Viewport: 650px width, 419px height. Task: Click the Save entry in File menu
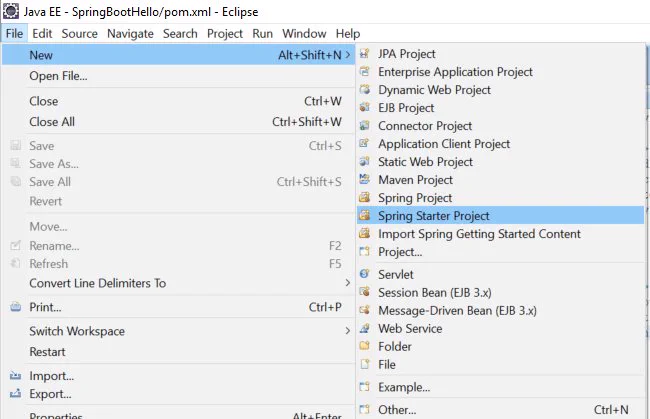178,145
